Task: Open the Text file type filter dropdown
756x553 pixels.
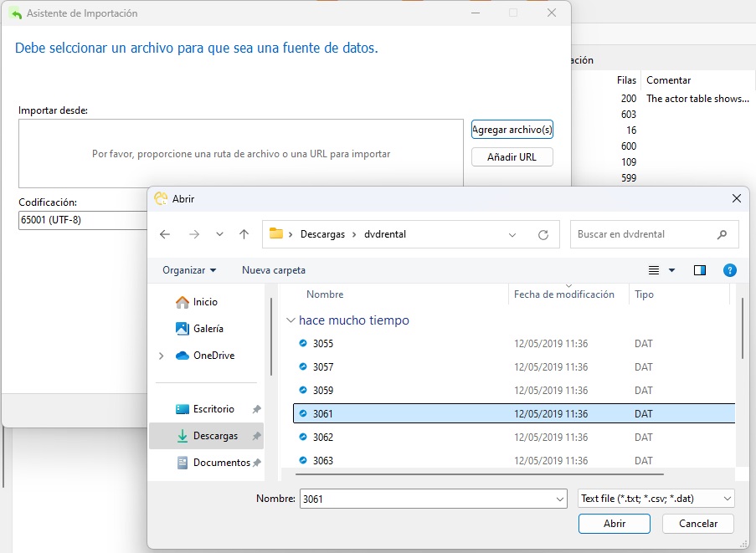Action: [656, 499]
